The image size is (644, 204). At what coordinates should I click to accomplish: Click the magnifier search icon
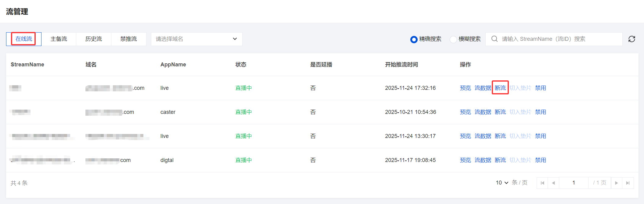[495, 39]
